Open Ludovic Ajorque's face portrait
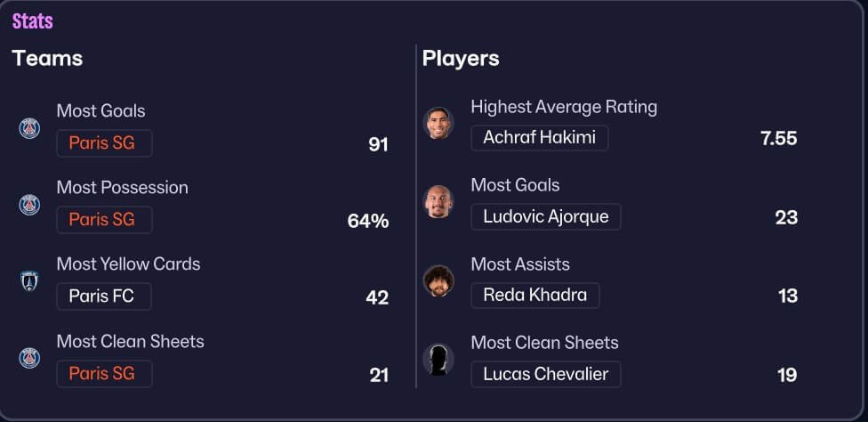Image resolution: width=868 pixels, height=422 pixels. (438, 201)
